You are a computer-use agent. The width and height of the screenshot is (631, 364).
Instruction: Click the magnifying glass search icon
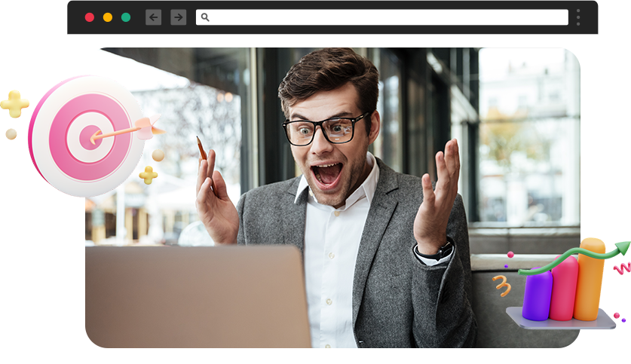(205, 17)
